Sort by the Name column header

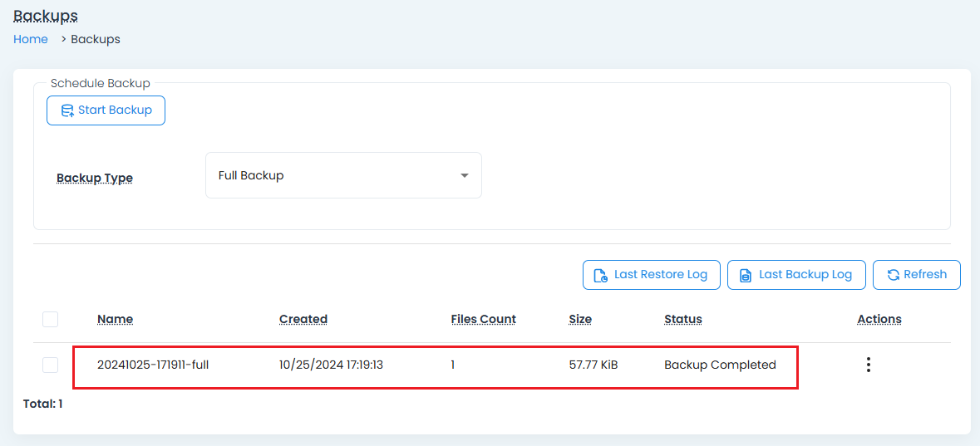click(115, 319)
